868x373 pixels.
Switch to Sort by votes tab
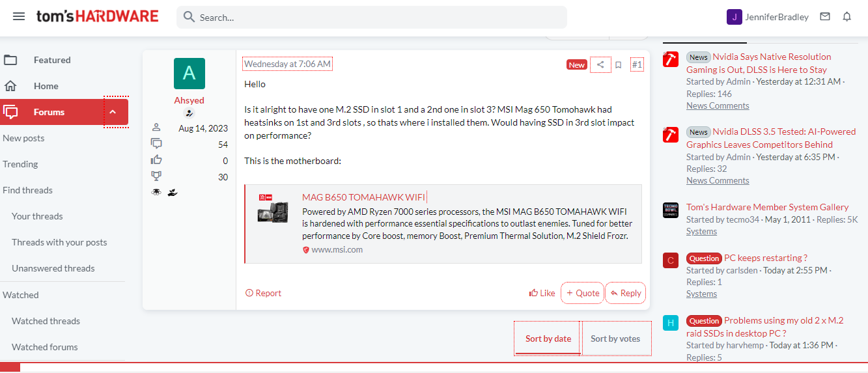click(x=615, y=338)
